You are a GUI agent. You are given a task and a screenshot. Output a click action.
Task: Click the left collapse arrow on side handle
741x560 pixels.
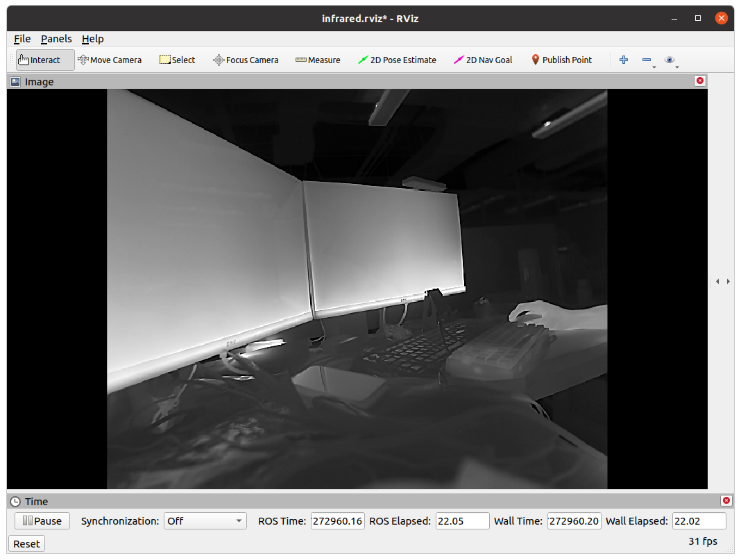coord(717,281)
